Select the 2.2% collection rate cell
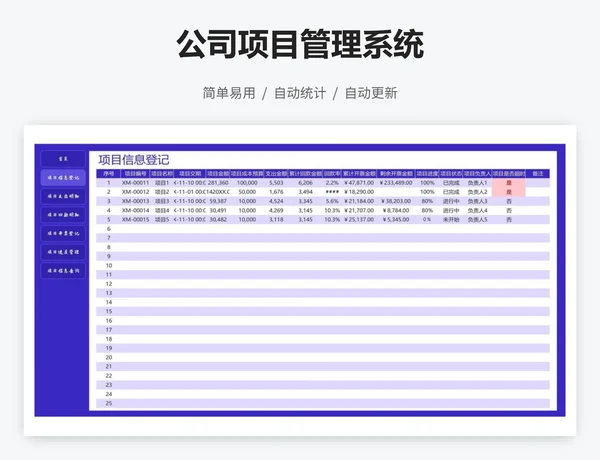 332,183
